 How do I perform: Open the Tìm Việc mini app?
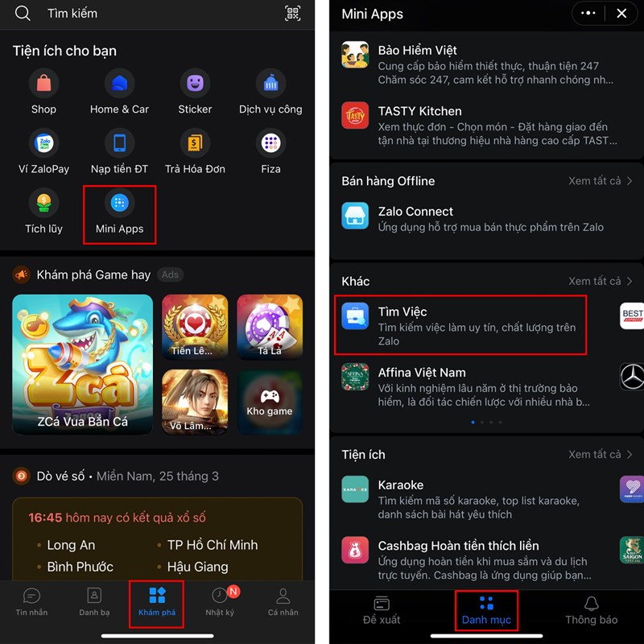click(460, 325)
